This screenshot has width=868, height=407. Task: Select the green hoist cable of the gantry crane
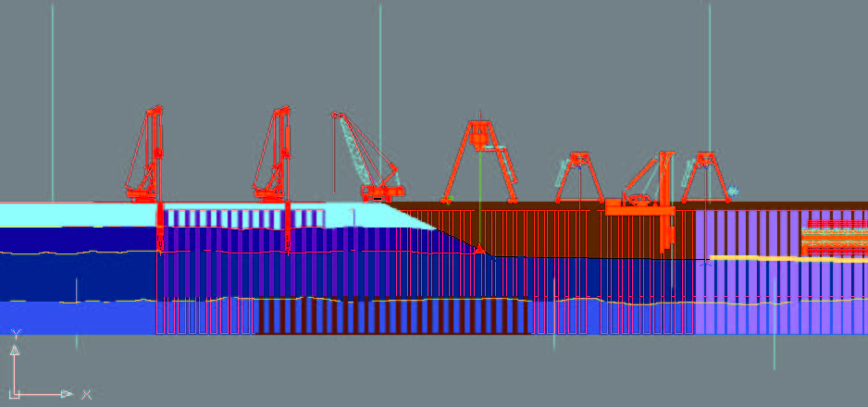click(480, 196)
